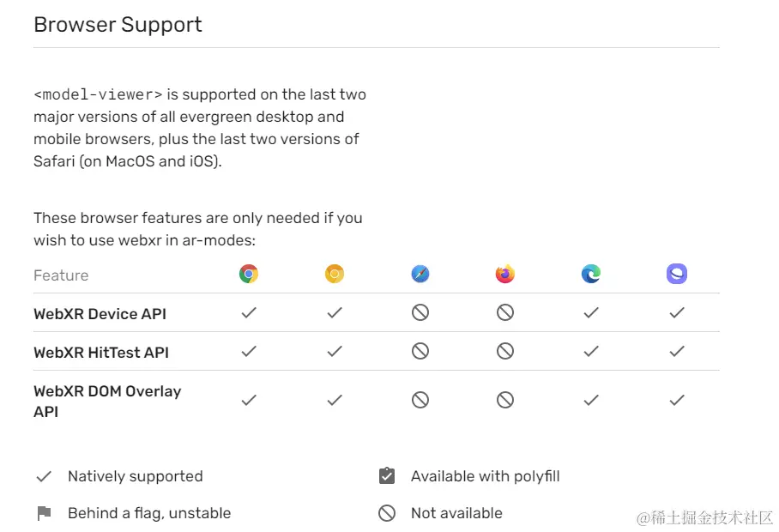
Task: Click Chrome Canary checkmark for DOM Overlay API
Action: pyautogui.click(x=335, y=400)
